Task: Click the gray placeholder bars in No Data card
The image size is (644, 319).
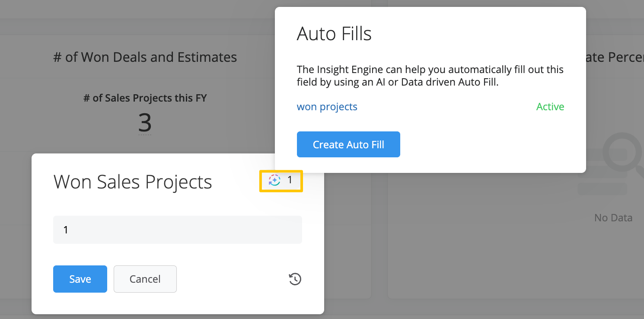Action: pos(602,189)
